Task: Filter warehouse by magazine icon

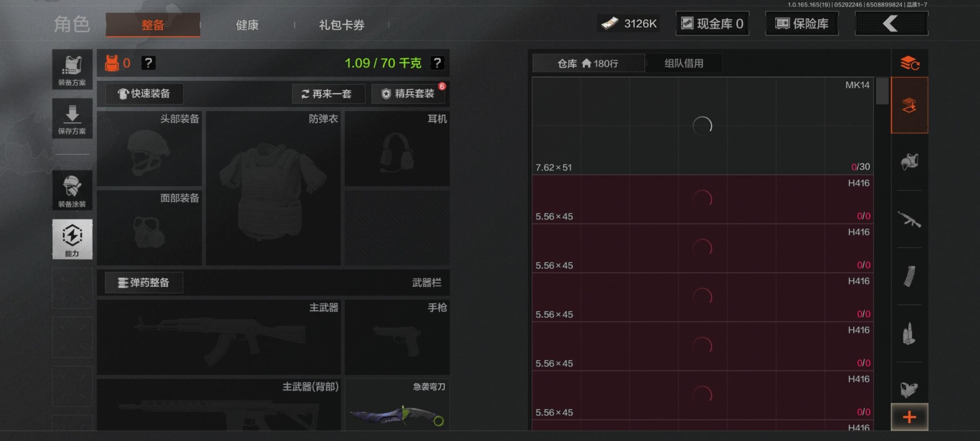Action: 910,277
